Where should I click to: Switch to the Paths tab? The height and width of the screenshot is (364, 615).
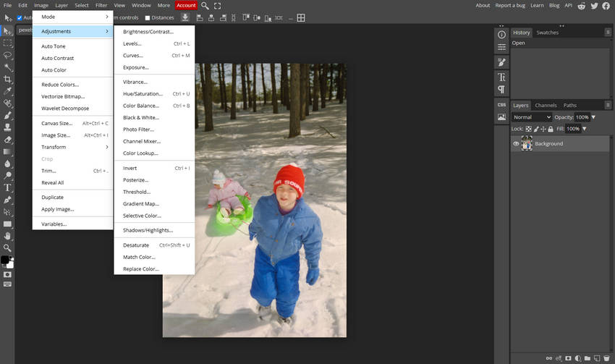pyautogui.click(x=570, y=105)
